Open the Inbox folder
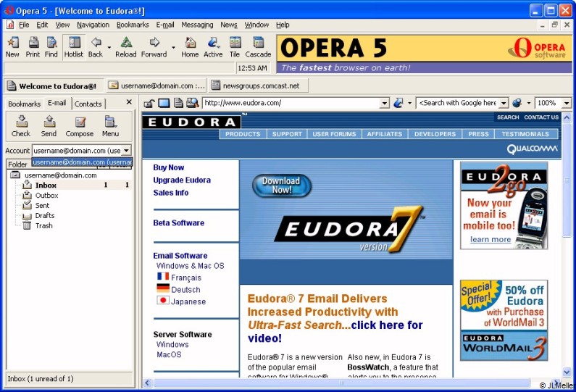The image size is (576, 392). 46,185
